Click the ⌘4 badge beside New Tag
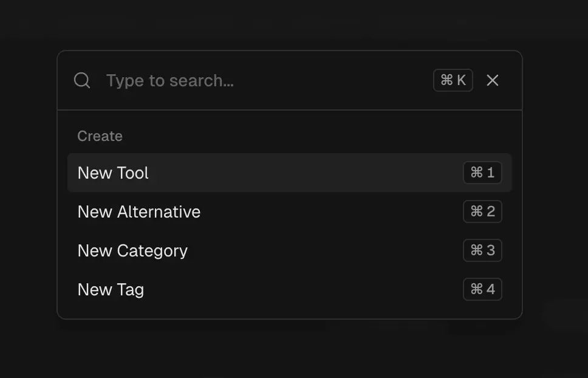Screen dimensions: 588x378 pyautogui.click(x=482, y=289)
